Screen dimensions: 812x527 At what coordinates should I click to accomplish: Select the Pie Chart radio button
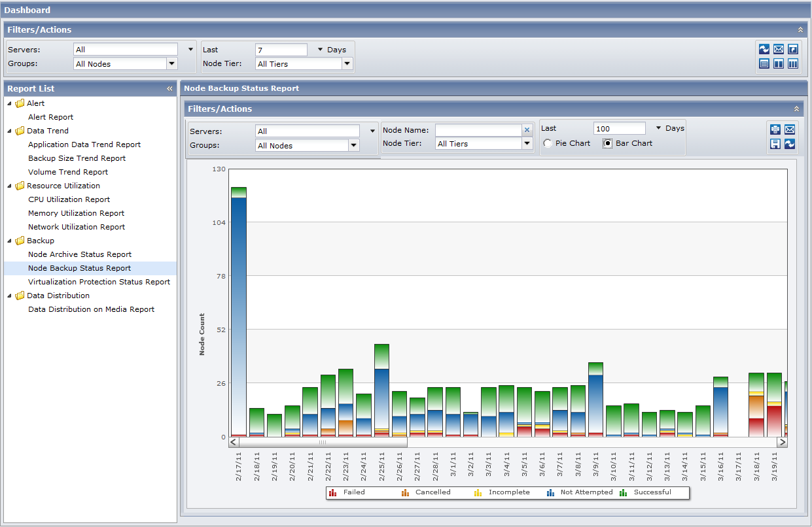[548, 143]
